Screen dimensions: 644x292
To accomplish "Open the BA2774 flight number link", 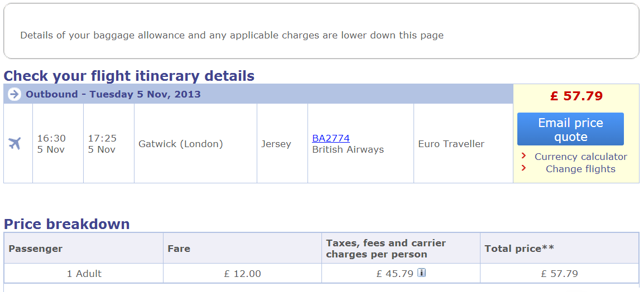I will [x=331, y=138].
